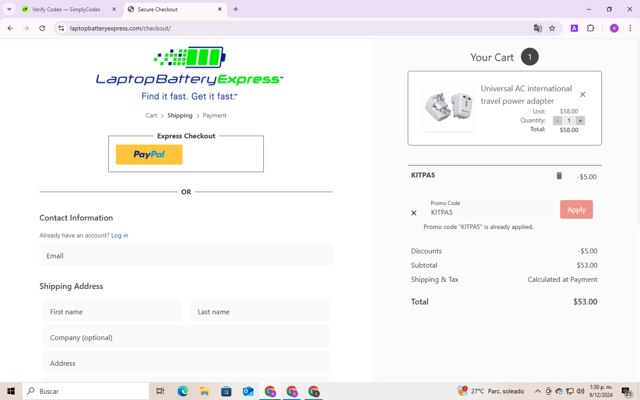
Task: Switch to the Verify Codes SimplyCodes tab
Action: click(x=67, y=9)
